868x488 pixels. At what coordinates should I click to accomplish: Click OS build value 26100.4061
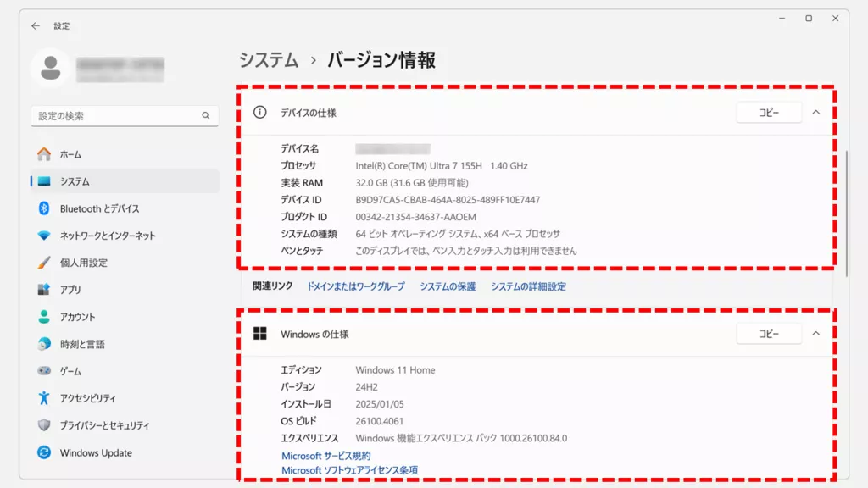pyautogui.click(x=379, y=421)
